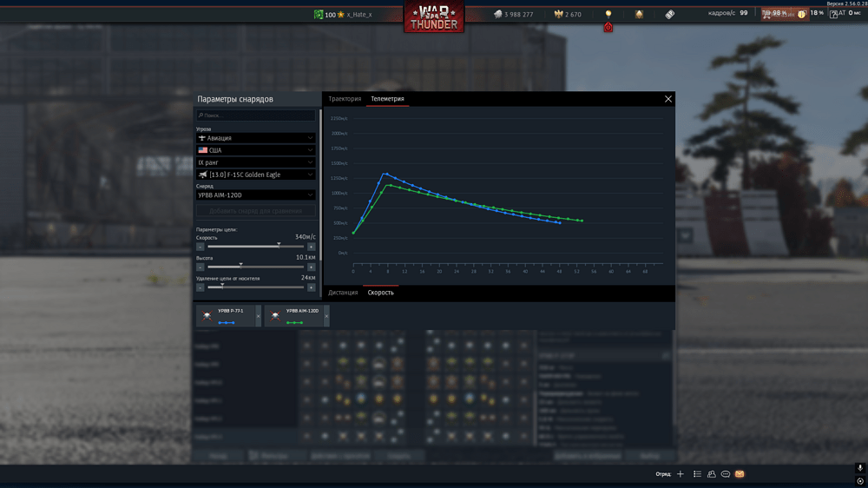
Task: Click the War Thunder logo
Action: coord(433,16)
